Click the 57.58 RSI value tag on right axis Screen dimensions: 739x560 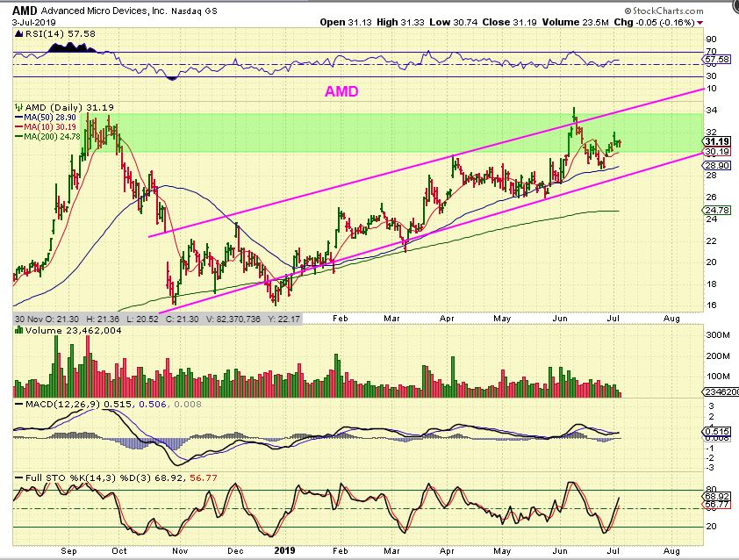click(x=716, y=60)
